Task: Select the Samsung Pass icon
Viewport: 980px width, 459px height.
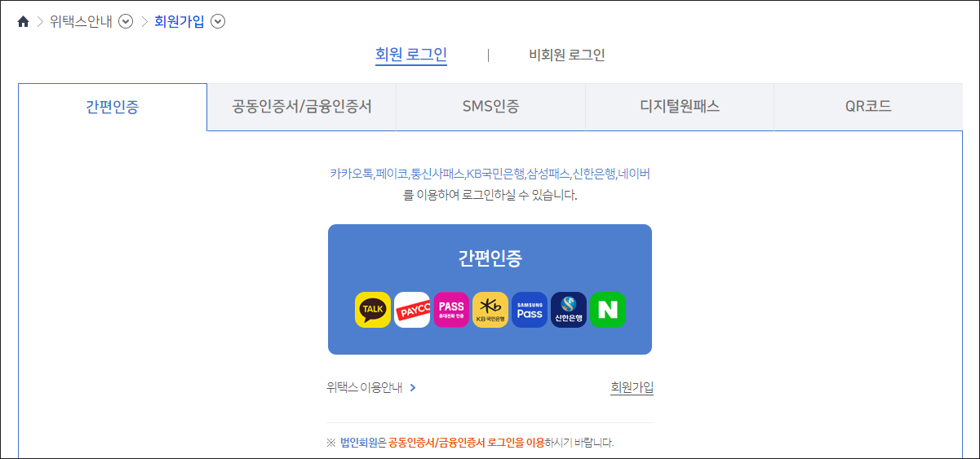Action: [530, 310]
